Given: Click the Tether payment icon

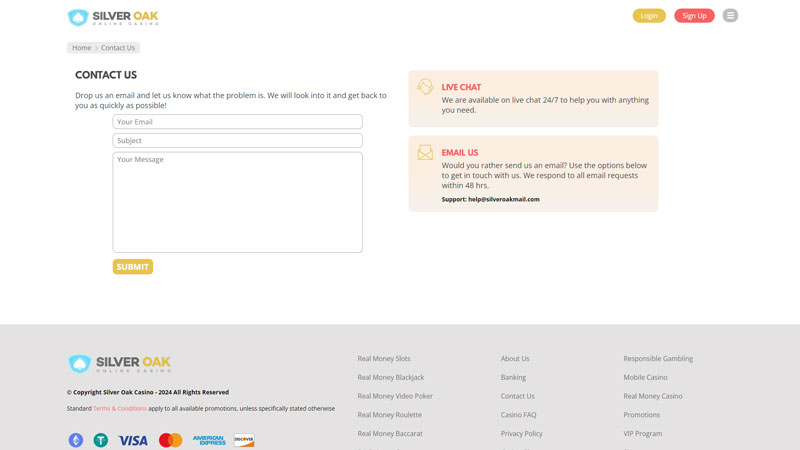Looking at the screenshot, I should [101, 440].
